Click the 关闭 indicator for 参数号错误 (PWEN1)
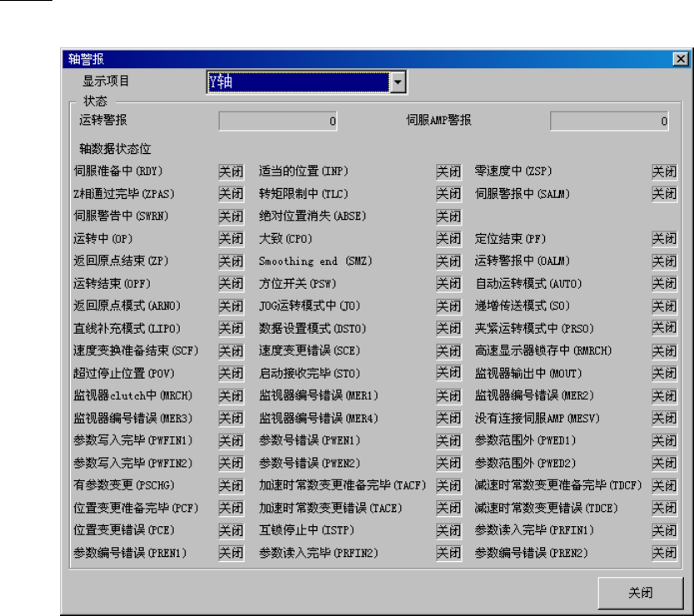The image size is (694, 616). click(x=449, y=441)
